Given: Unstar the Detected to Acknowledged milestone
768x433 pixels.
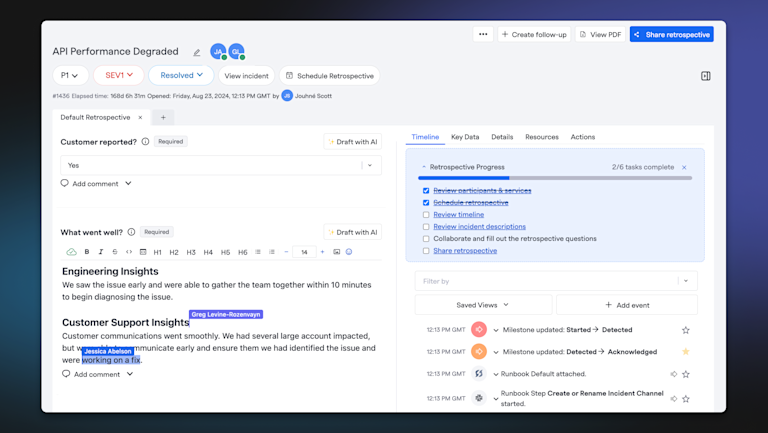Looking at the screenshot, I should coord(686,352).
